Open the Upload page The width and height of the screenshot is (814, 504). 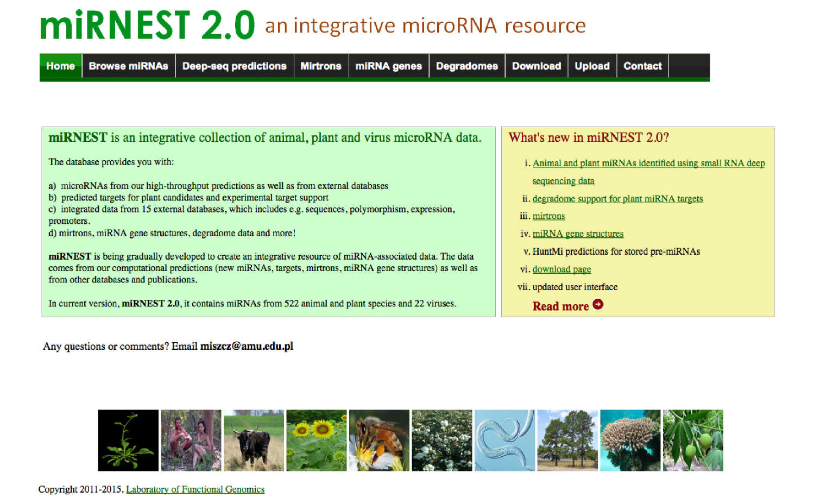[x=592, y=66]
